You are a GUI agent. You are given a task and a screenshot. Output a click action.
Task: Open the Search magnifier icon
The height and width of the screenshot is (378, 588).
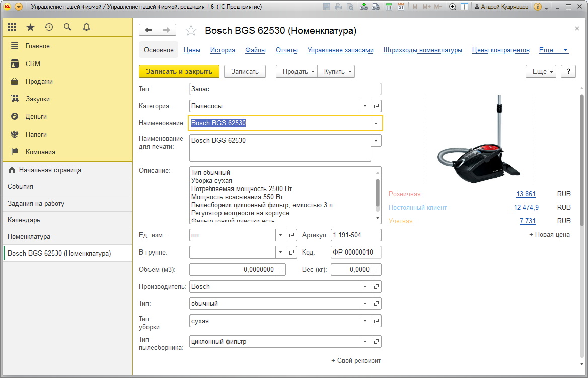[x=67, y=27]
